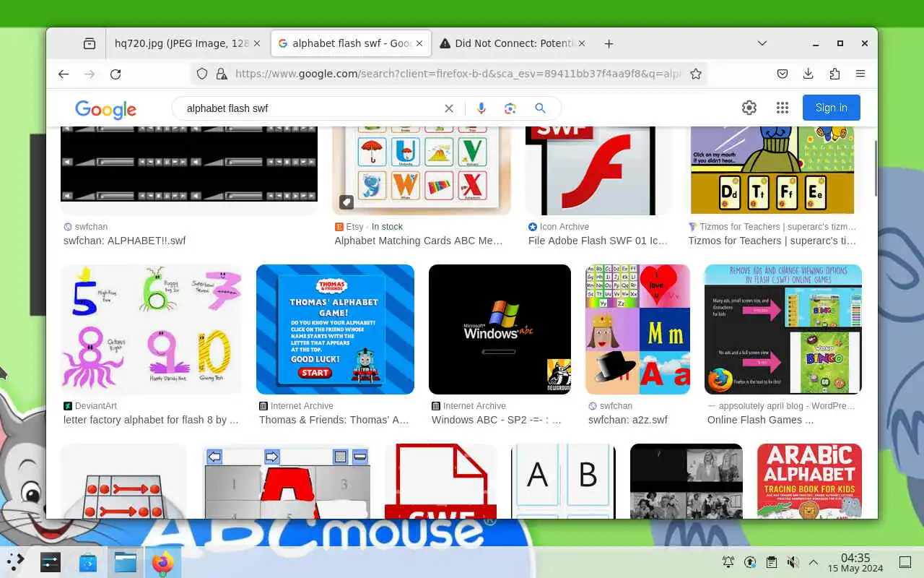Select the red Flash SWF icon thumbnail
Image resolution: width=924 pixels, height=578 pixels.
(599, 171)
